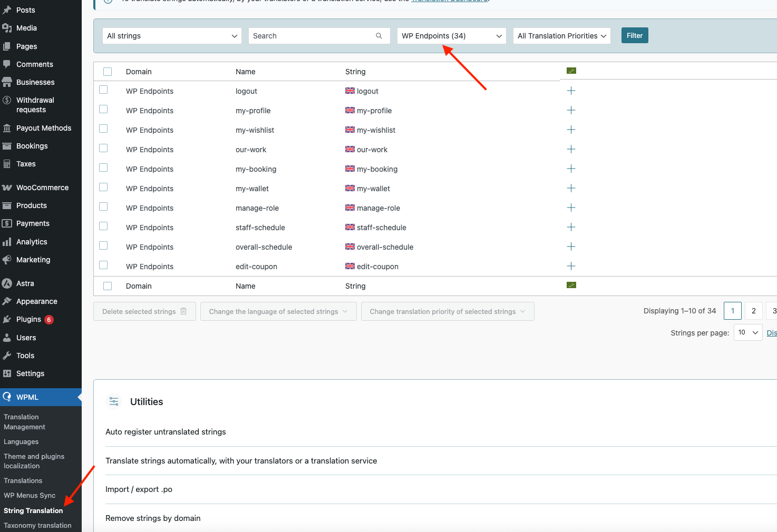Open Change translation priority of selected strings dropdown
777x532 pixels.
tap(448, 311)
